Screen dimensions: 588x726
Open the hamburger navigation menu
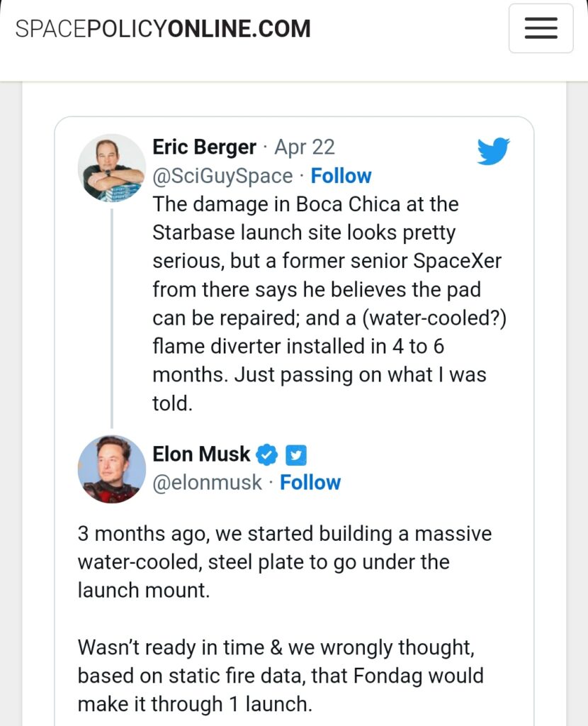541,28
